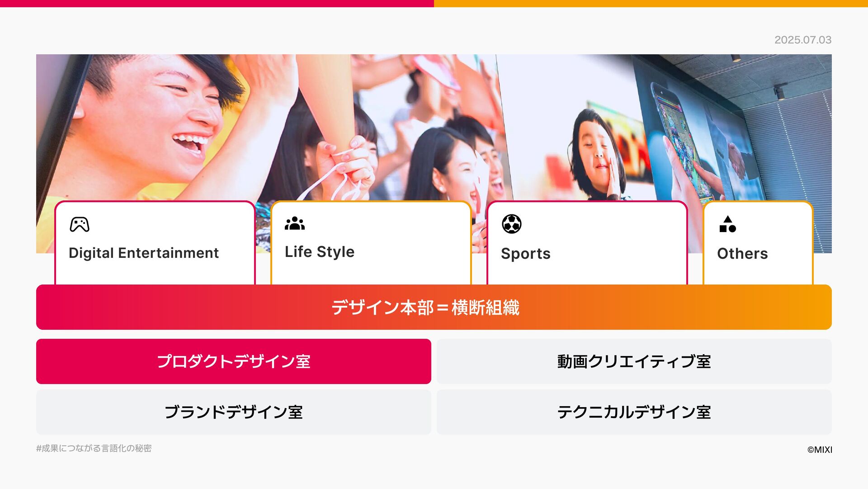Screen dimensions: 868x489
Task: Click the laughing man in the photo
Action: click(154, 122)
